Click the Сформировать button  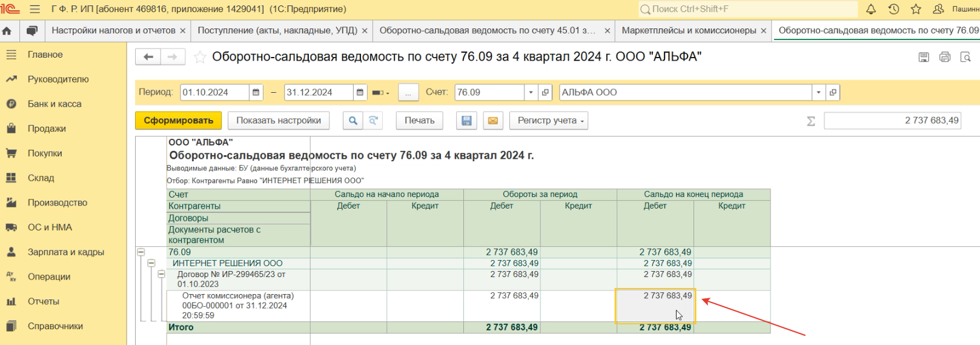pos(178,121)
